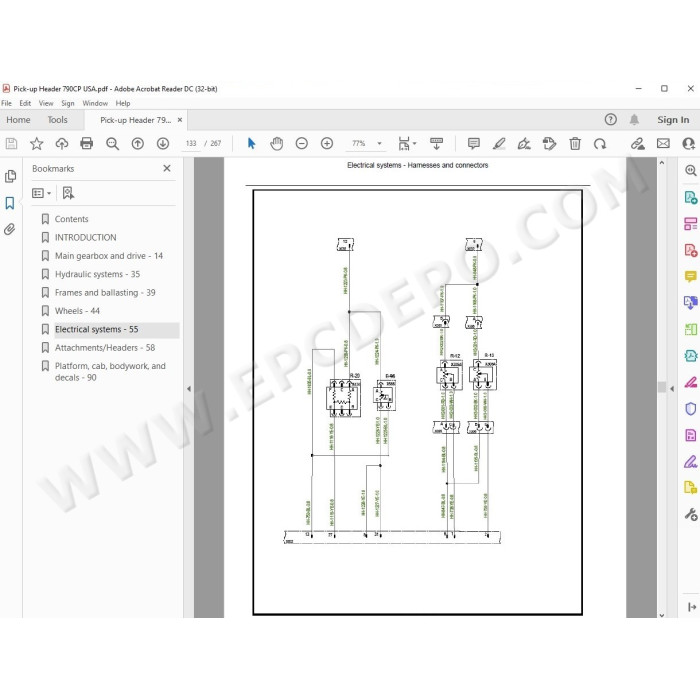Select the Highlight text pen tool
This screenshot has width=700, height=700.
tap(499, 143)
